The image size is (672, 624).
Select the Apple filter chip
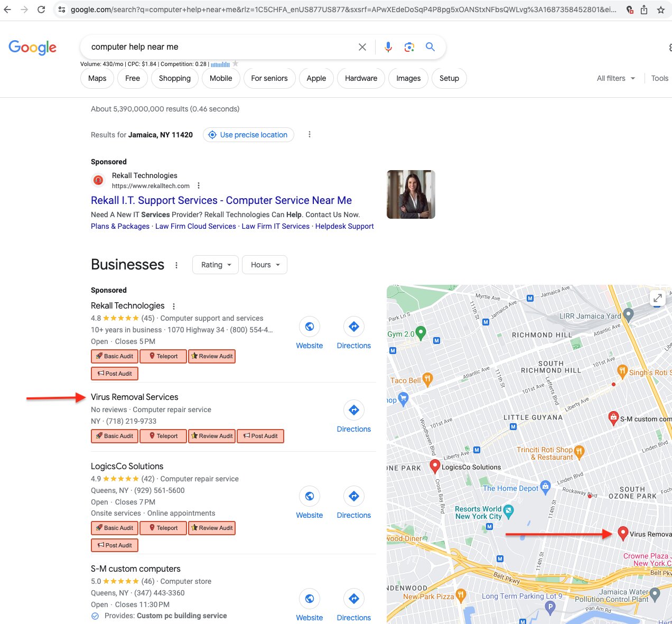click(x=316, y=78)
